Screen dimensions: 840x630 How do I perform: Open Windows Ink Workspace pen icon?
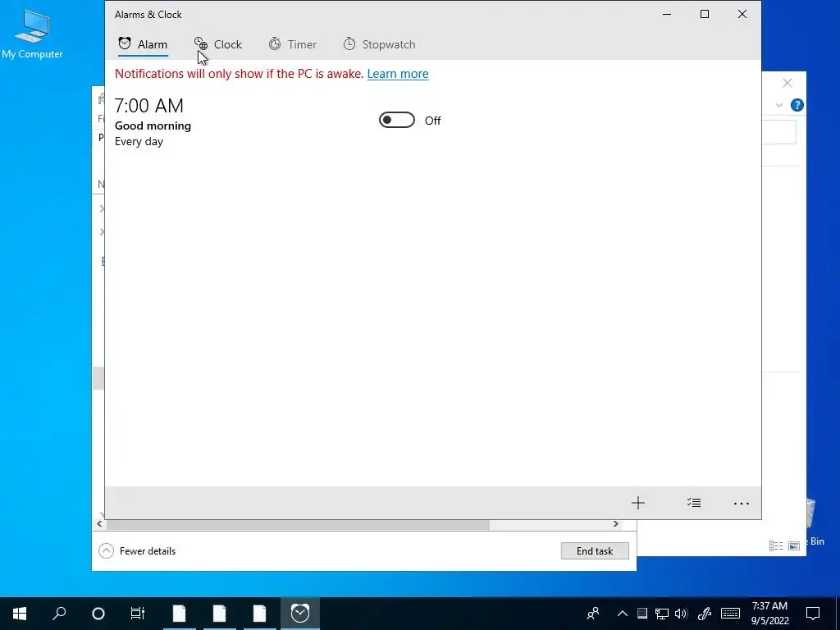pos(705,614)
